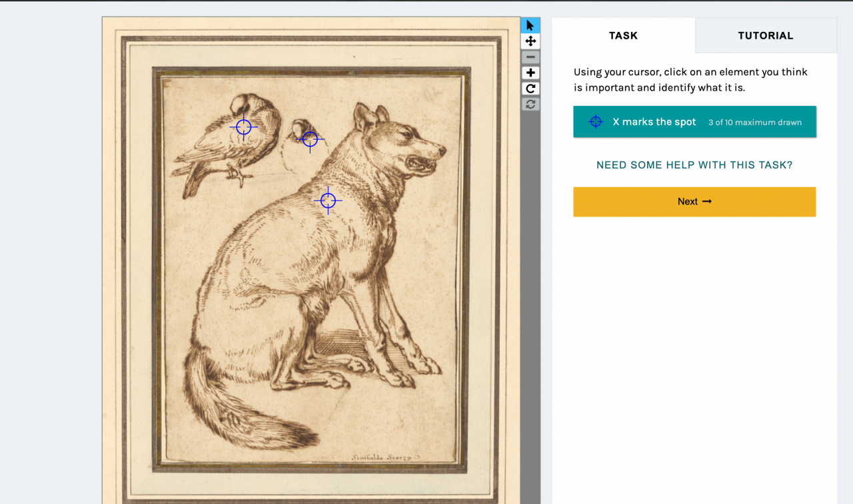Click the greyed-out refresh arrows icon
The width and height of the screenshot is (853, 504).
click(530, 104)
